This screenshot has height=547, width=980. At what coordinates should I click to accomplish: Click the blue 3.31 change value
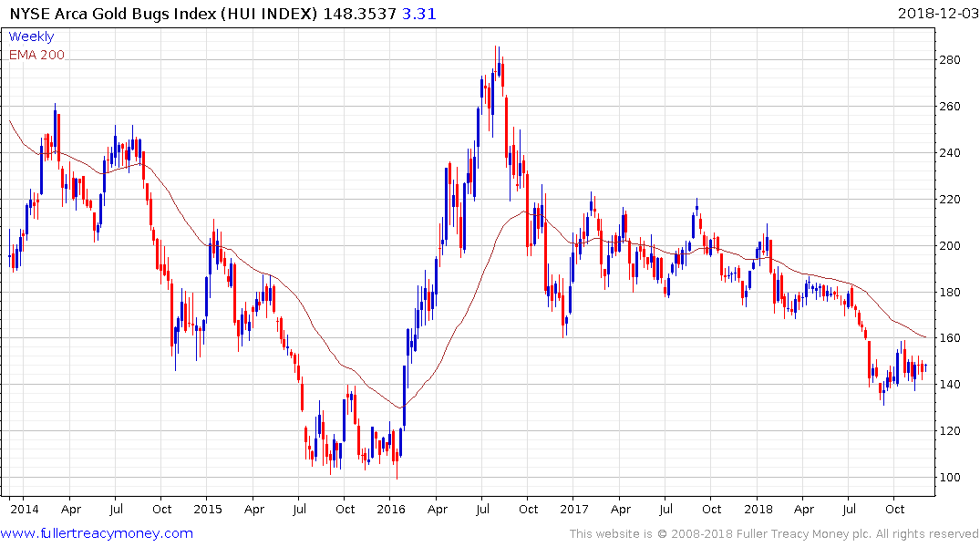click(x=418, y=14)
